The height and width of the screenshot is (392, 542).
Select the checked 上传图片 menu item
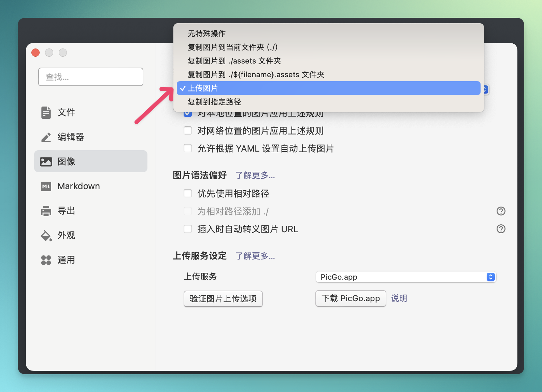click(329, 88)
